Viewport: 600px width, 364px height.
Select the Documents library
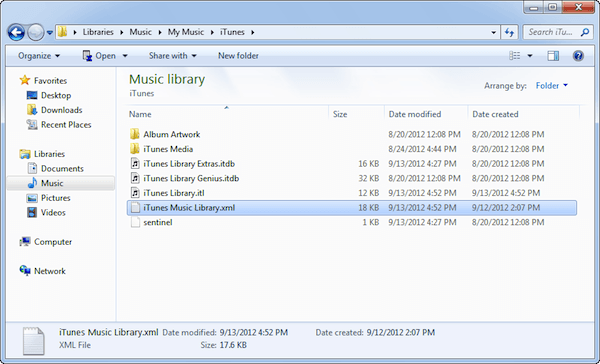pyautogui.click(x=62, y=168)
